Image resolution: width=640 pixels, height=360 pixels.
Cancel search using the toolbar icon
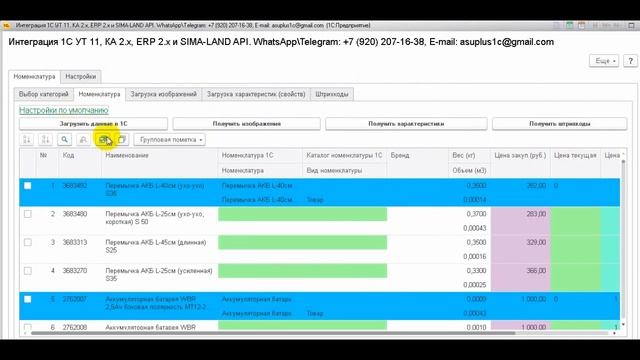[x=83, y=140]
